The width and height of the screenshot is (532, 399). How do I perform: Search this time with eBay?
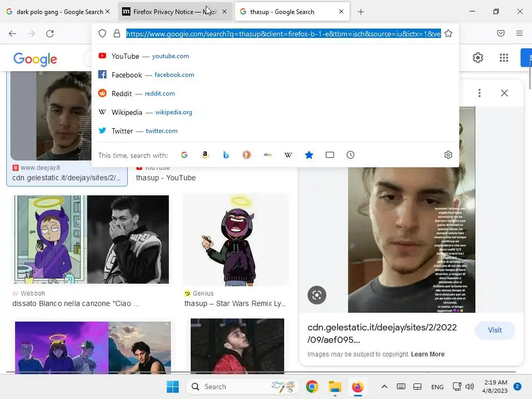(268, 155)
